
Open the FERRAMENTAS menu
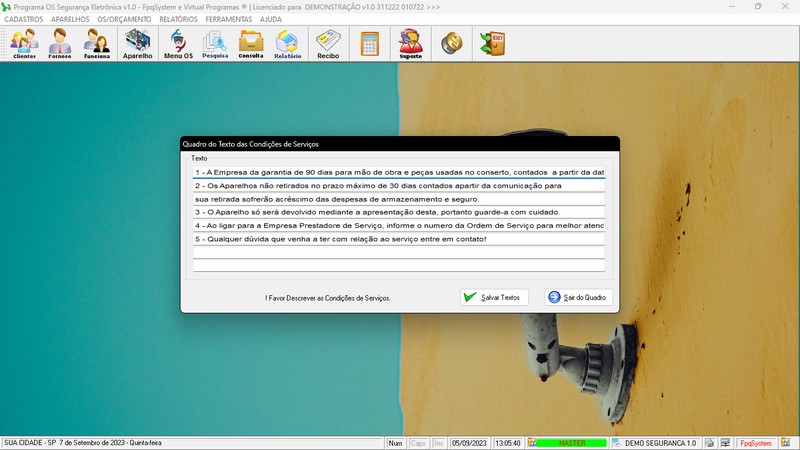click(229, 19)
